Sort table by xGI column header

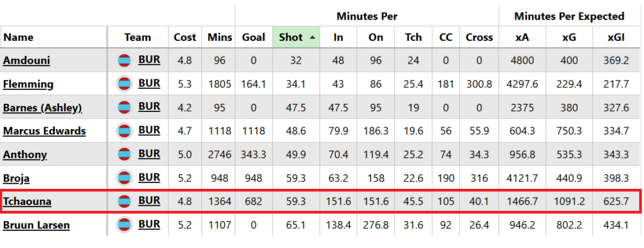[616, 37]
